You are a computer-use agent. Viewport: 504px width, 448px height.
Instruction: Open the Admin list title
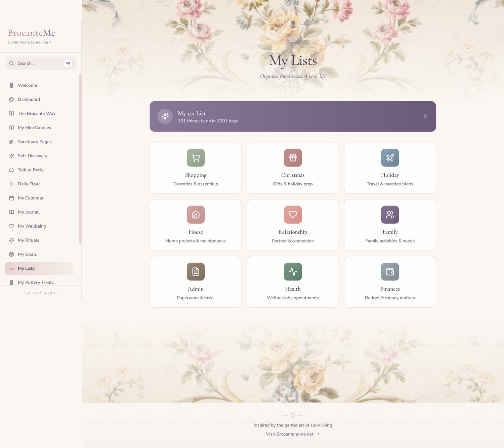coord(196,289)
